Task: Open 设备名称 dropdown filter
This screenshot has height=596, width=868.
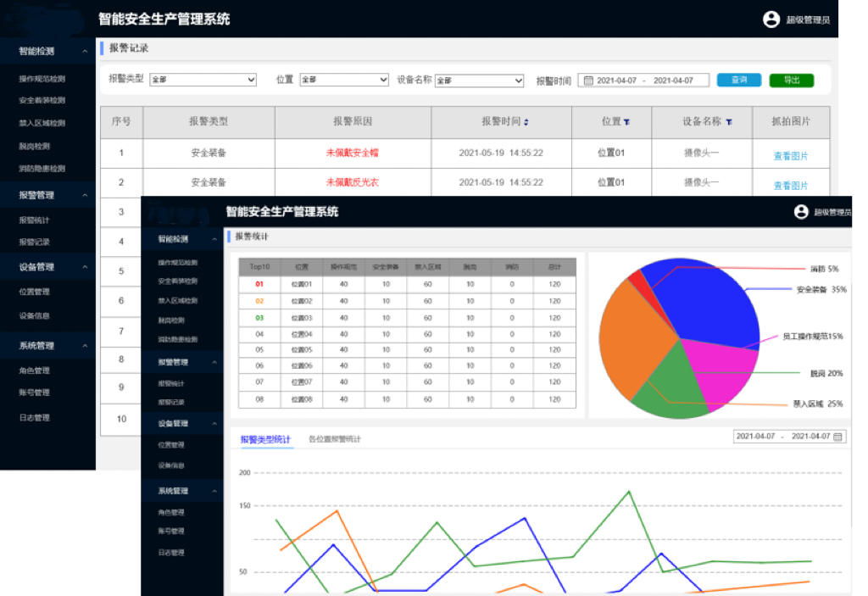Action: (x=480, y=81)
